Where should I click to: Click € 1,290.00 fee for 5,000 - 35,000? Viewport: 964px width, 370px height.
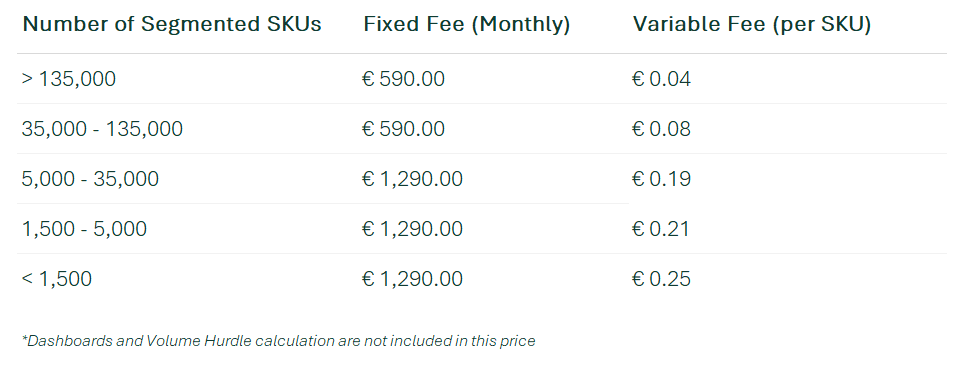(413, 179)
